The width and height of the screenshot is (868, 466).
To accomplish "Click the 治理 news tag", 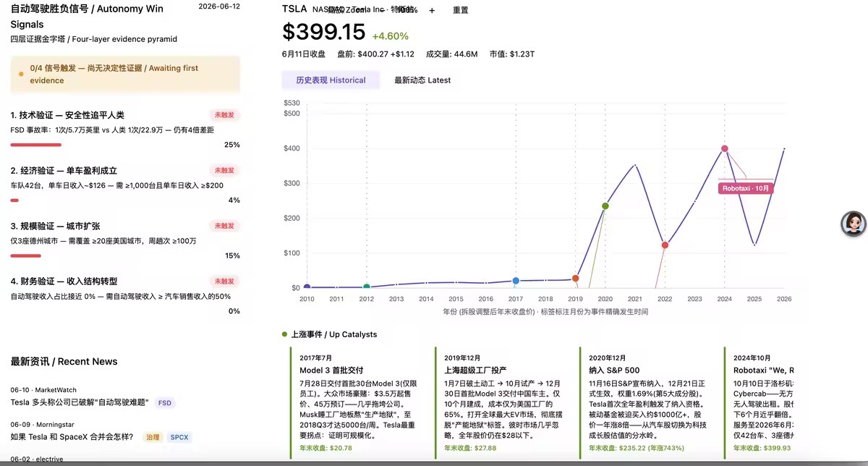I will 153,437.
